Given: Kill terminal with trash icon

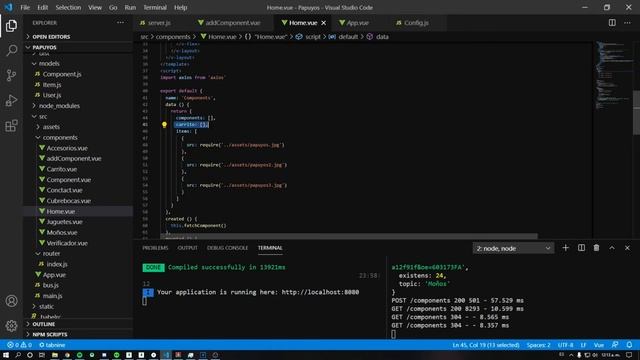Looking at the screenshot, I should [596, 248].
